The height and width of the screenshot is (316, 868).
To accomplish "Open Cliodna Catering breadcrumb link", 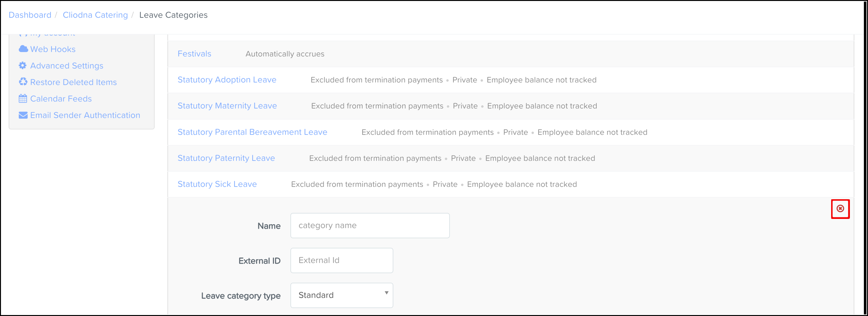I will [95, 15].
